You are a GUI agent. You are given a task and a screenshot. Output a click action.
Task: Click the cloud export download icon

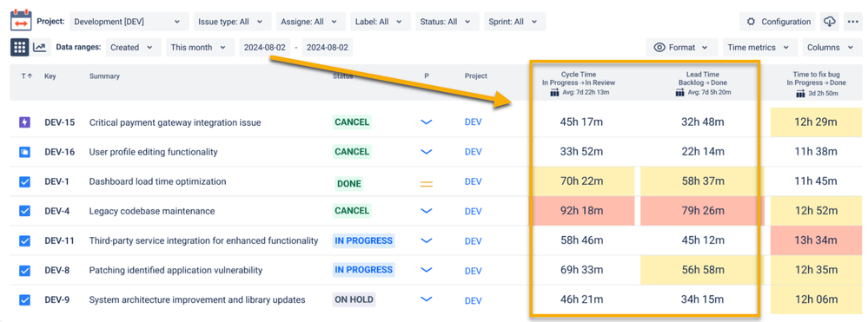click(829, 22)
